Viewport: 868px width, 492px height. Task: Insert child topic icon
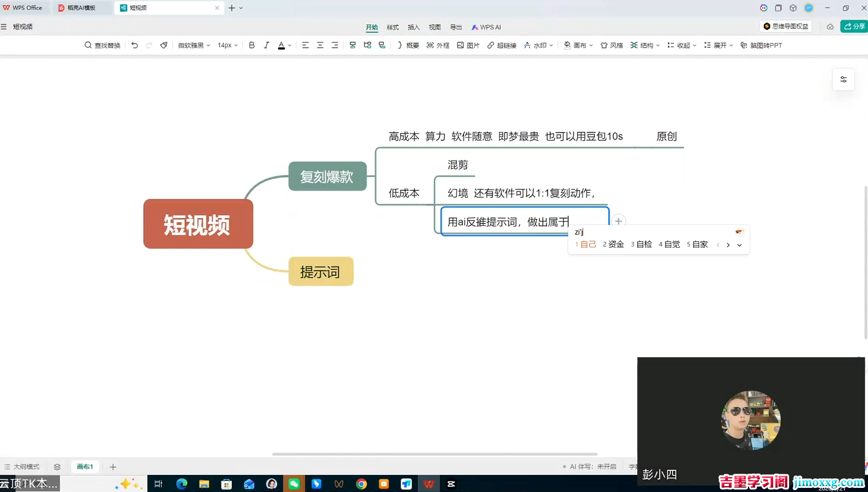(x=367, y=45)
